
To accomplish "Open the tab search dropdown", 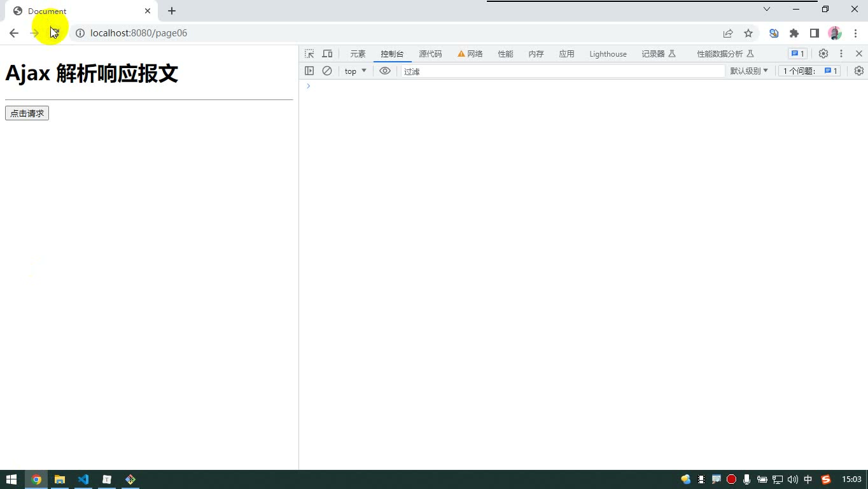I will click(x=767, y=9).
